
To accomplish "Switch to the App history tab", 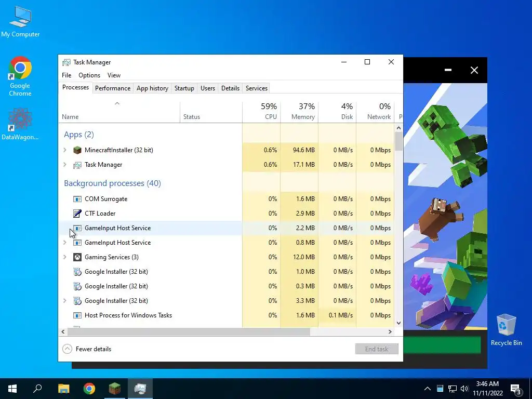I will [152, 88].
